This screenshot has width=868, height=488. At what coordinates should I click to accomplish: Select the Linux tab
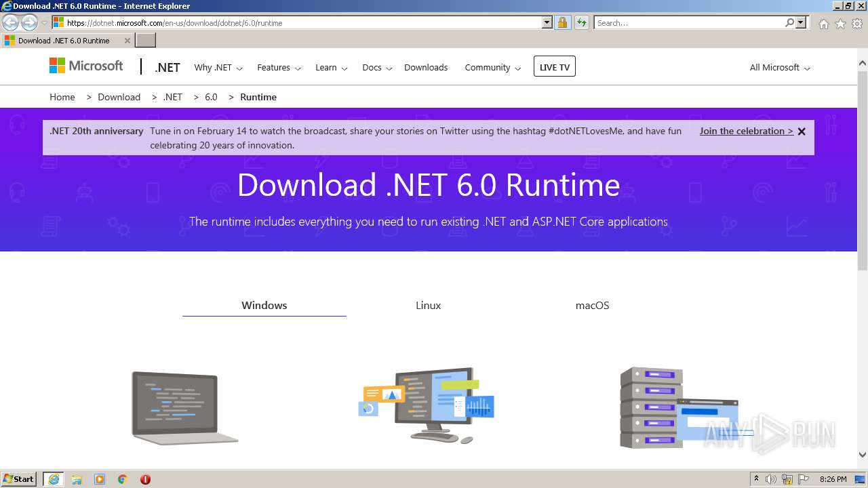[x=429, y=306]
